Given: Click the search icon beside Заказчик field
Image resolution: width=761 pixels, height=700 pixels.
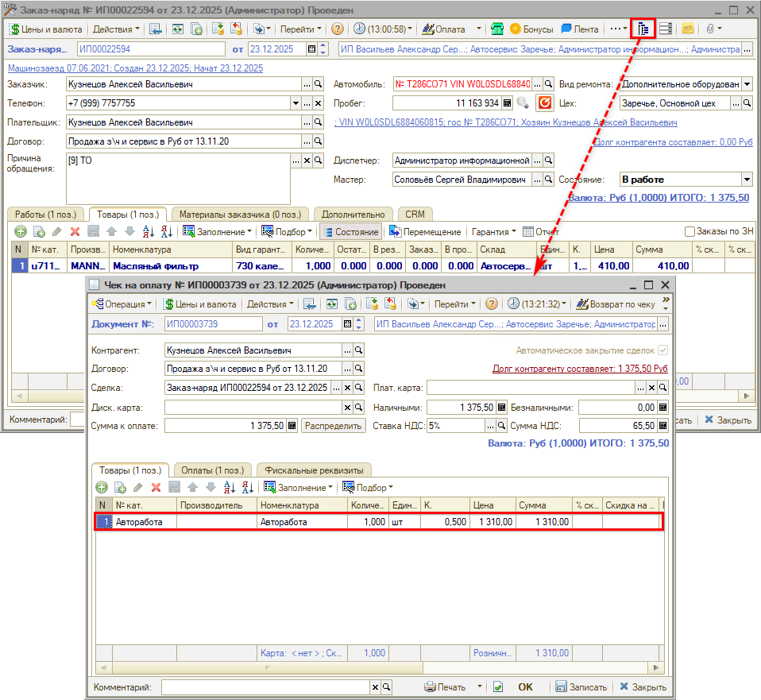Looking at the screenshot, I should [318, 84].
